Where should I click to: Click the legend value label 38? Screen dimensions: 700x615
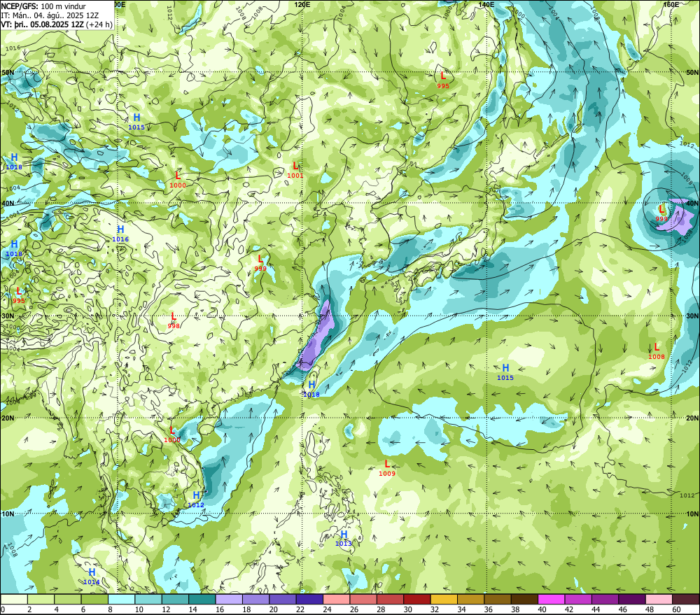point(515,609)
